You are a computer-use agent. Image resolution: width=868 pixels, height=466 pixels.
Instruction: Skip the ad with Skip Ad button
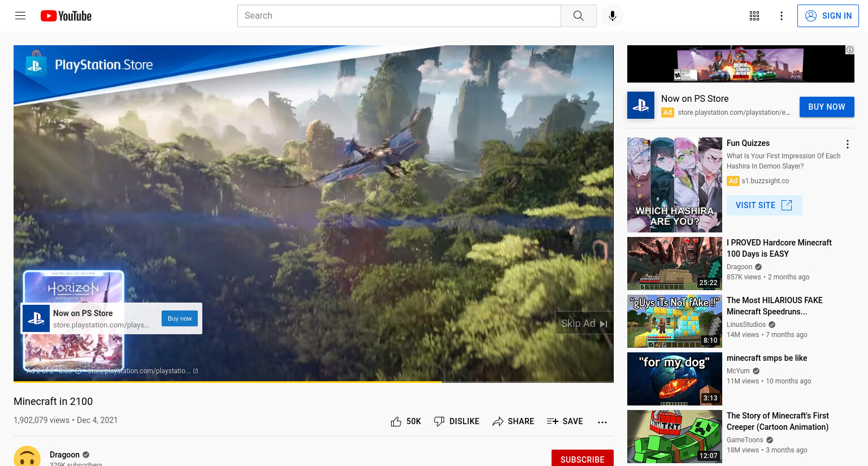[584, 323]
